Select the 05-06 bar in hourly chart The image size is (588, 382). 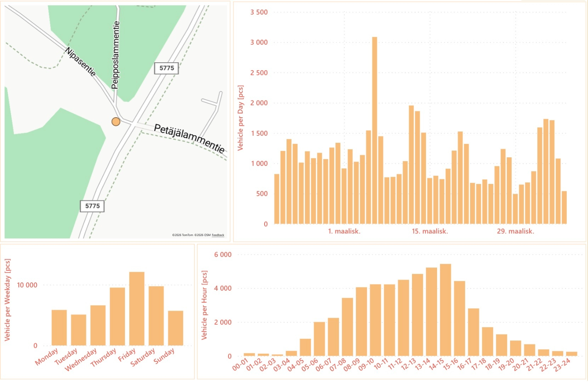pos(319,339)
